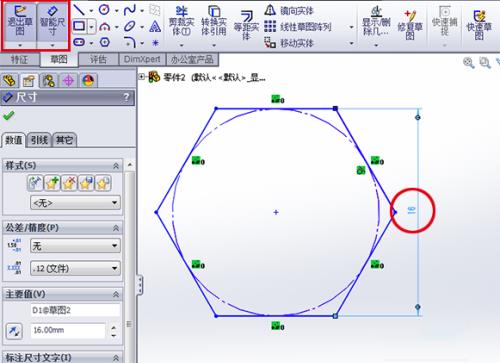Image resolution: width=500 pixels, height=363 pixels.
Task: Choose the Circle sketch tool
Action: [x=104, y=10]
